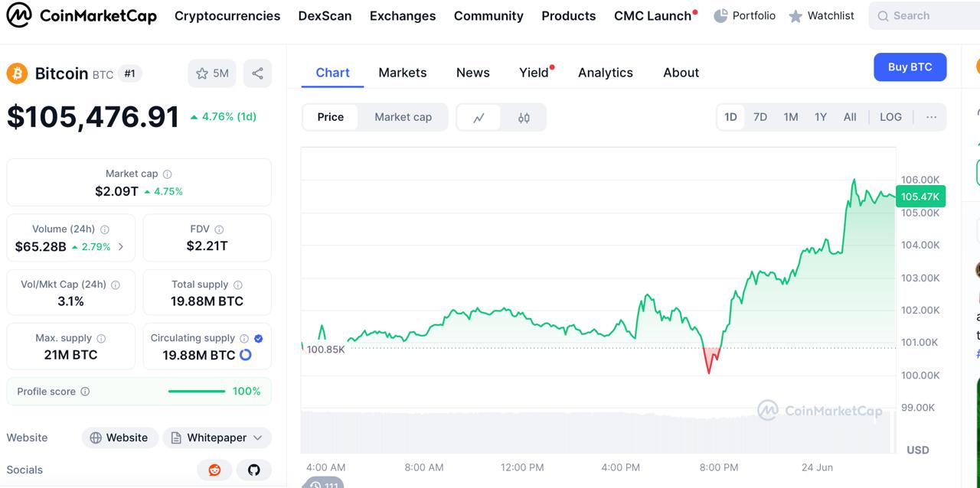Click the 4.76% (1d) change value
Viewport: 980px width, 488px height.
224,117
